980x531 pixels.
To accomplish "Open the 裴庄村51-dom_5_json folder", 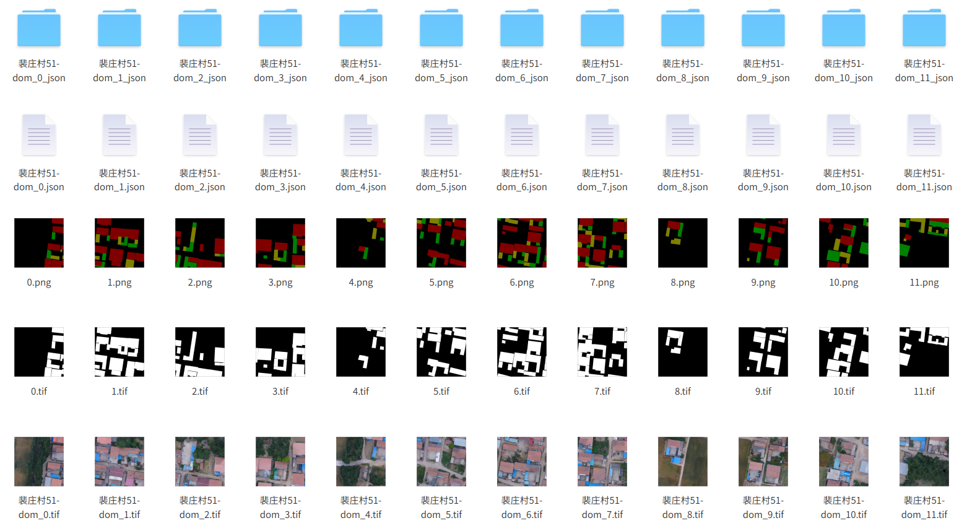I will (x=441, y=28).
